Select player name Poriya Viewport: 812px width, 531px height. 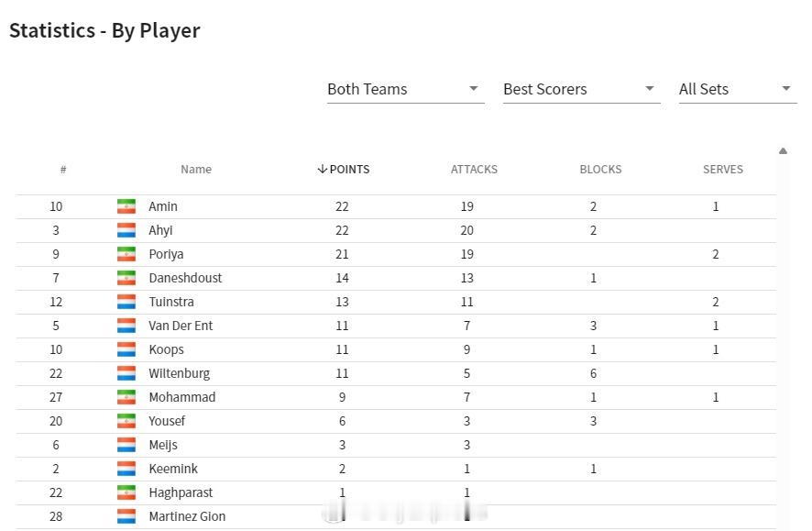(166, 254)
